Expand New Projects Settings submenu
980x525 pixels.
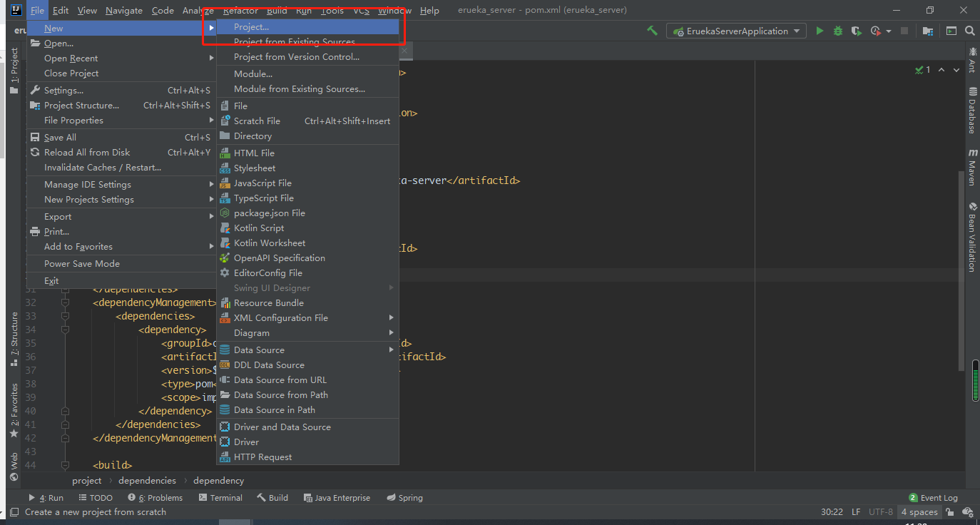pyautogui.click(x=121, y=200)
